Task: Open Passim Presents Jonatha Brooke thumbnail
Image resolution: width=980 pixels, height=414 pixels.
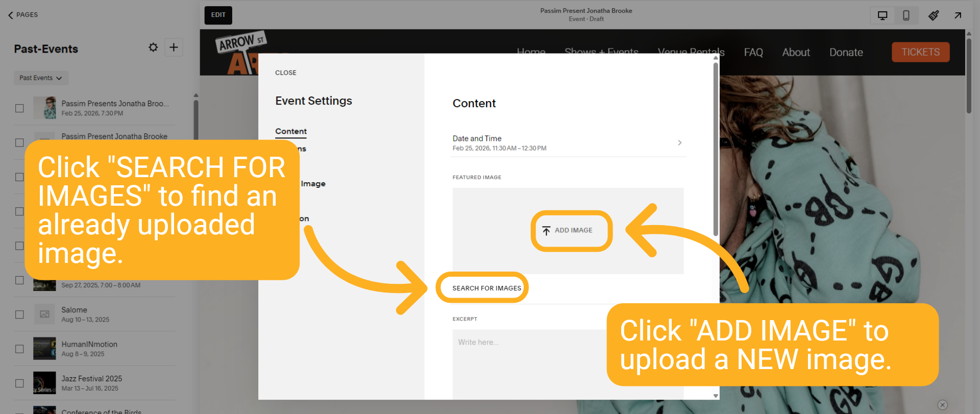Action: (x=44, y=108)
